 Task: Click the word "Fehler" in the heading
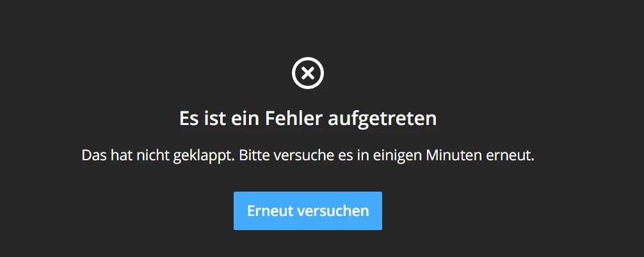click(x=294, y=119)
